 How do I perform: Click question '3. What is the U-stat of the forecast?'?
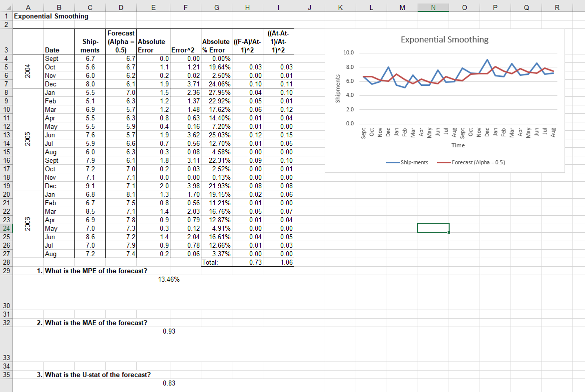[x=93, y=375]
